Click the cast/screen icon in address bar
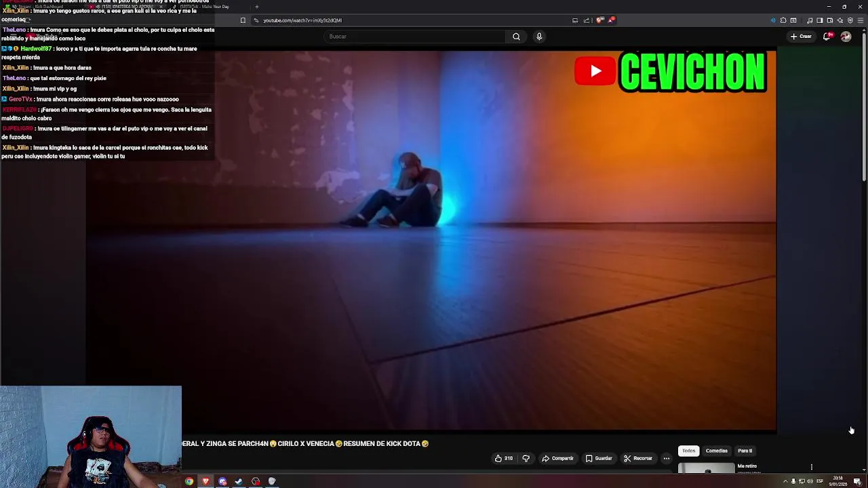Image resolution: width=868 pixels, height=488 pixels. click(x=575, y=20)
